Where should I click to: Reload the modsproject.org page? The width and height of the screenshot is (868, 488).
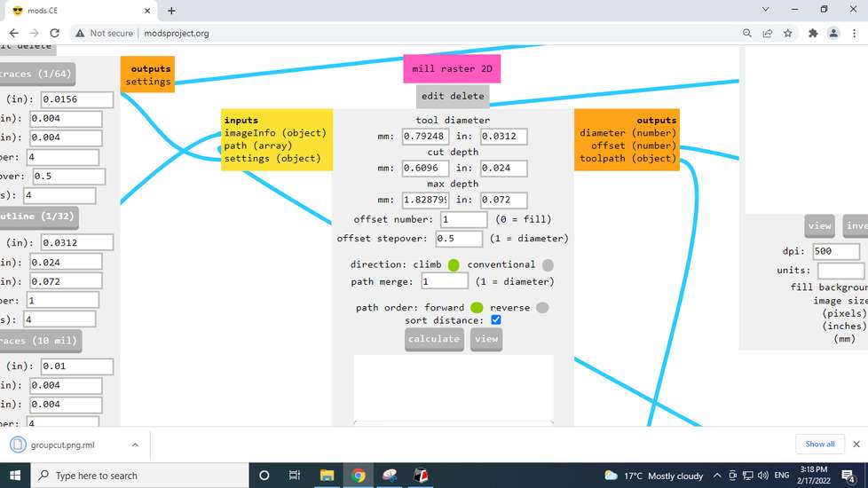click(x=54, y=33)
